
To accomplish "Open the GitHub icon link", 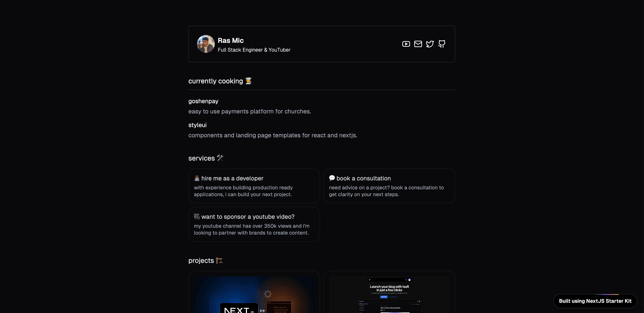I will click(x=442, y=44).
